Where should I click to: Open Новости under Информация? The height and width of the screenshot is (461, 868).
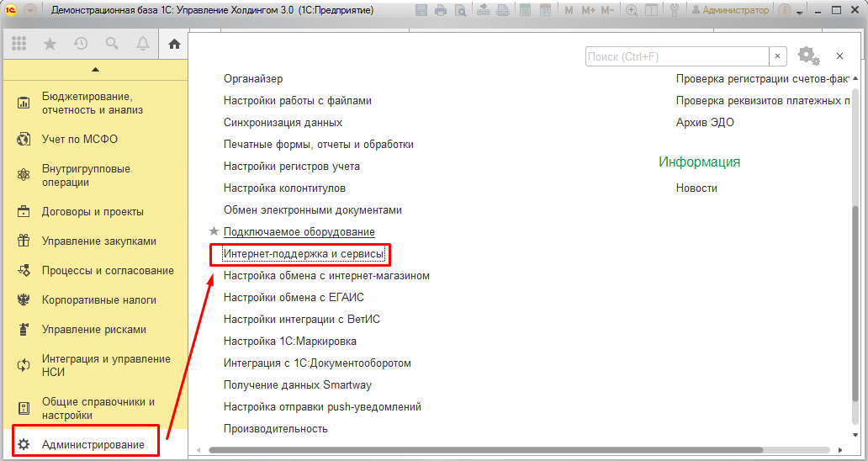pyautogui.click(x=696, y=188)
